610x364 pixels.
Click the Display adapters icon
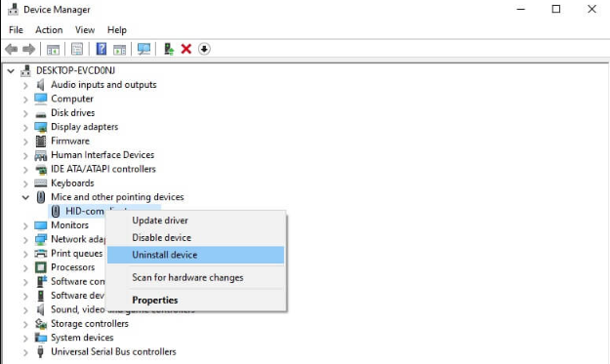coord(40,127)
